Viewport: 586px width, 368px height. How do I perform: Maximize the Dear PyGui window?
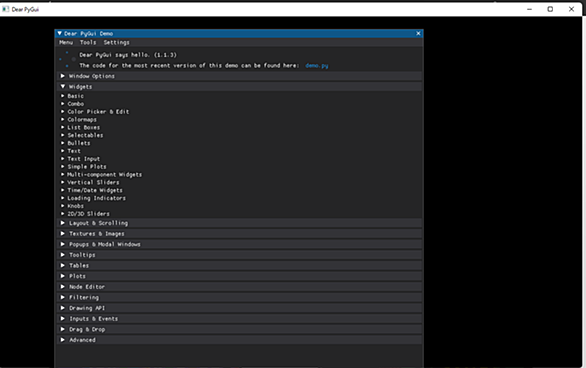coord(550,9)
